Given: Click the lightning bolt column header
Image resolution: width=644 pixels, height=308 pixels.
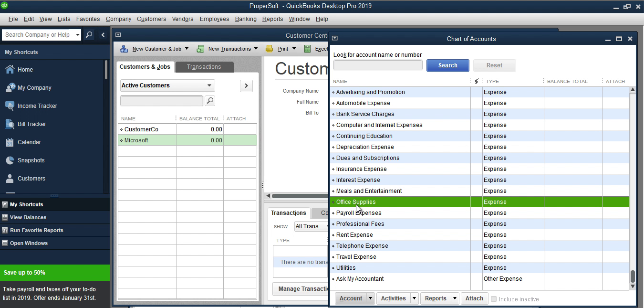Looking at the screenshot, I should (x=476, y=81).
